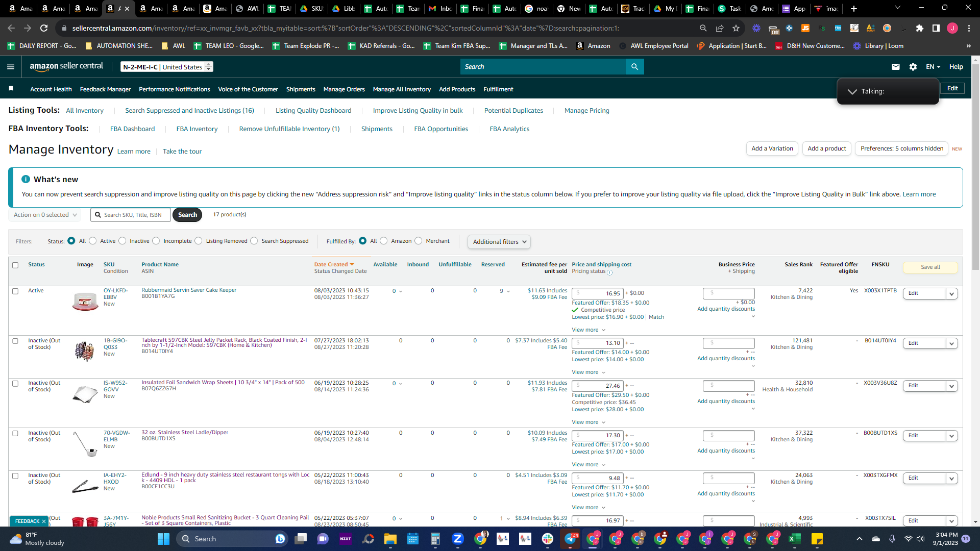Click the Pricing status info icon
The height and width of the screenshot is (551, 980).
[609, 272]
